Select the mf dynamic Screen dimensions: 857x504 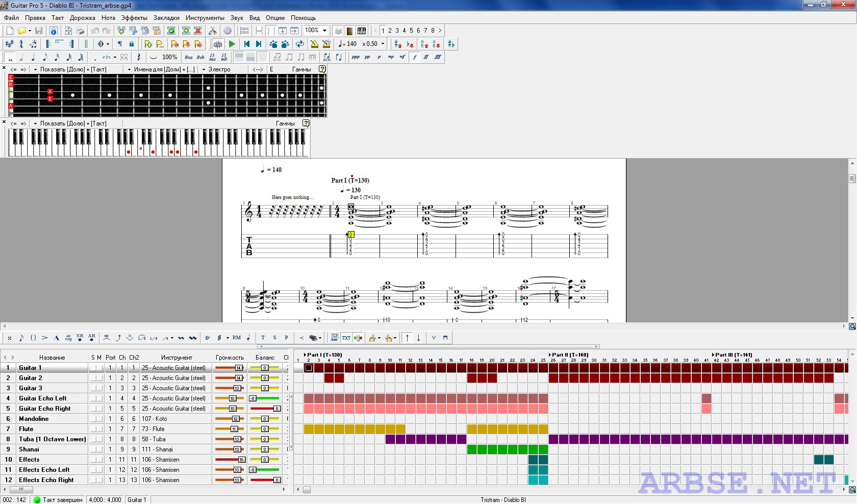pos(402,57)
